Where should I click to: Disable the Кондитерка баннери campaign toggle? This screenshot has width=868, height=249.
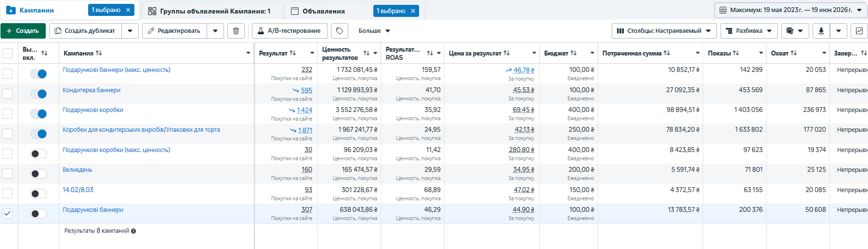[x=39, y=94]
